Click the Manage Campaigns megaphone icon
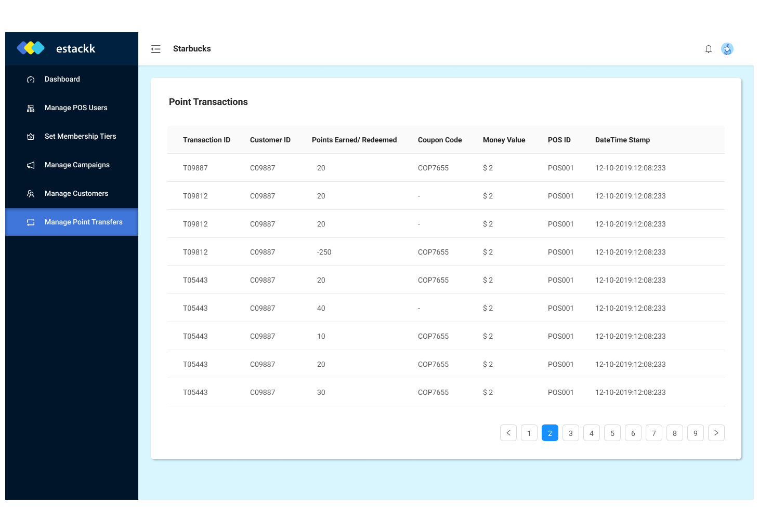This screenshot has height=532, width=759. [31, 165]
